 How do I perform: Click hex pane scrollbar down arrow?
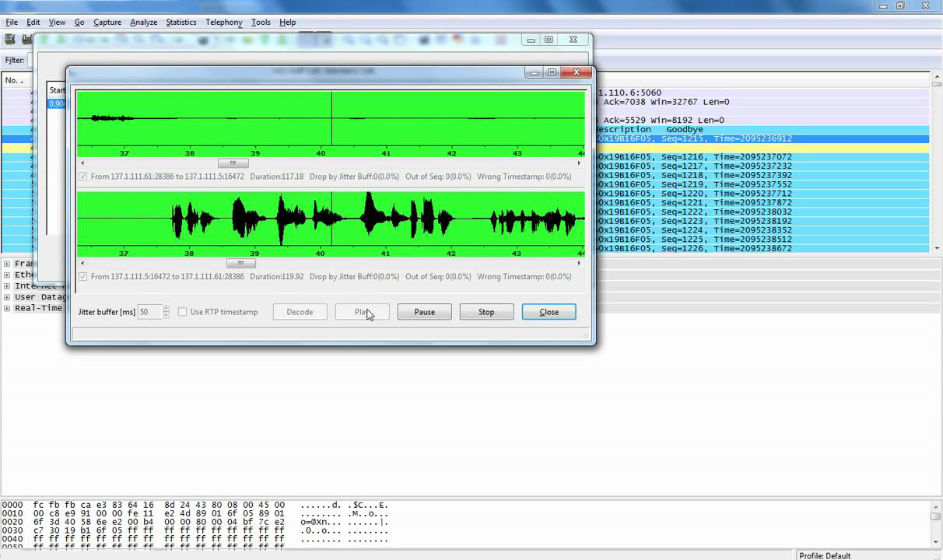pos(936,542)
